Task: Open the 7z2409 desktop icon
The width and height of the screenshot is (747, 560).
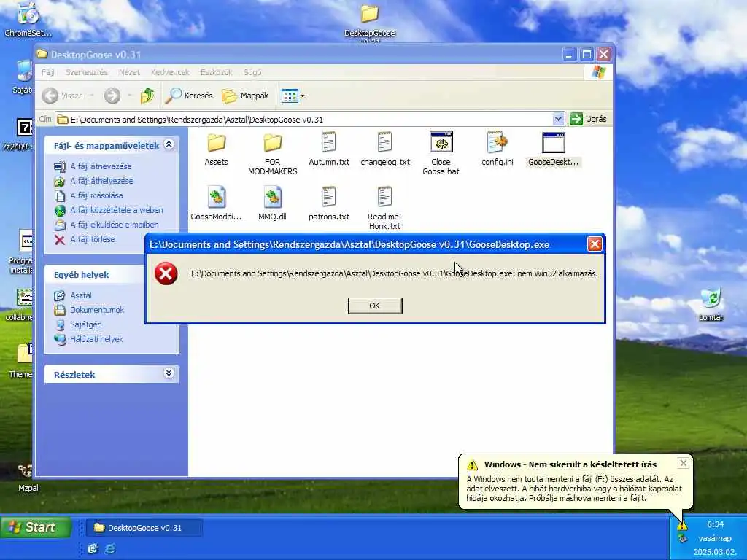Action: [x=19, y=134]
